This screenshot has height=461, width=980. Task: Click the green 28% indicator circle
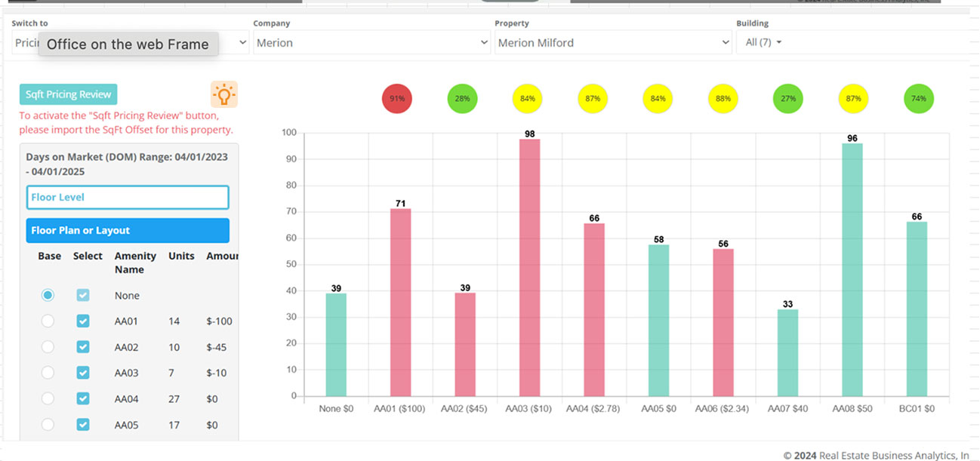[462, 99]
